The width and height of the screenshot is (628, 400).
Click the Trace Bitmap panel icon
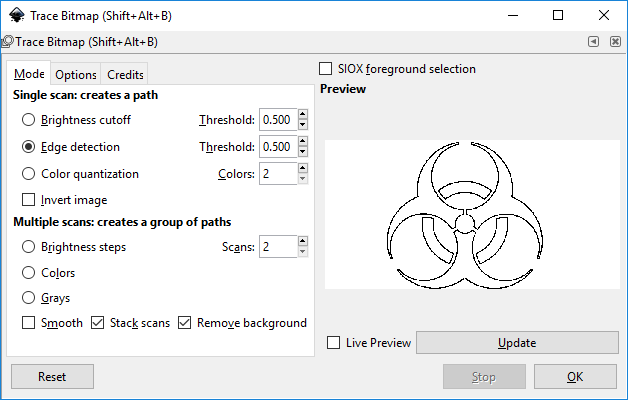[7, 42]
